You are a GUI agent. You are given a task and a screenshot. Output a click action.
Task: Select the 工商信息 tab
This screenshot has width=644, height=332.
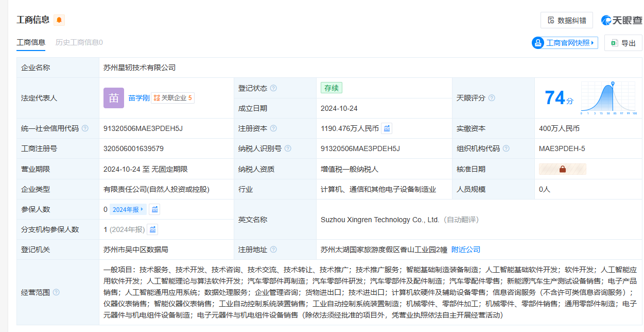(31, 42)
